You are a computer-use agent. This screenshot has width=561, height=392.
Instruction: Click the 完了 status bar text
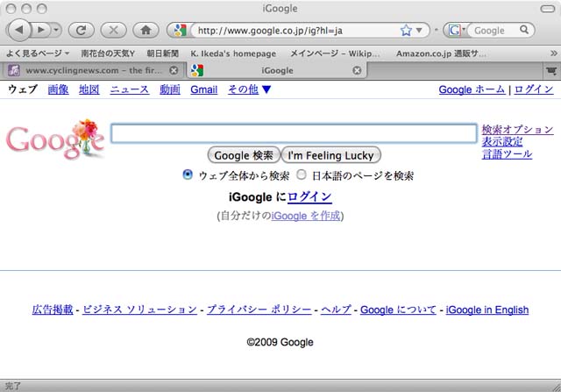pyautogui.click(x=13, y=386)
